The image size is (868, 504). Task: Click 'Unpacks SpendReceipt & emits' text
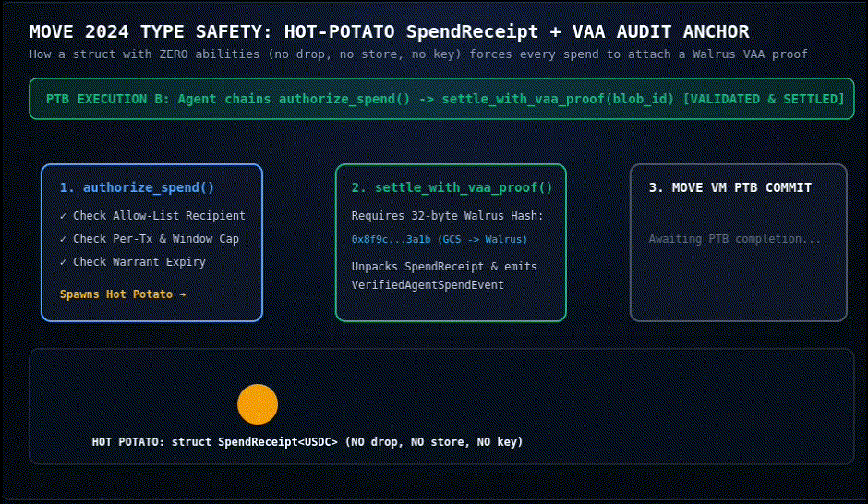click(x=444, y=267)
